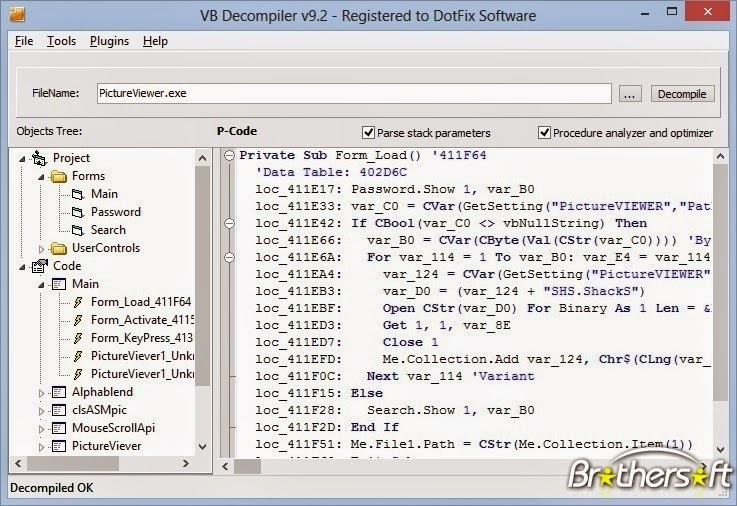Open the Help menu

(x=156, y=41)
